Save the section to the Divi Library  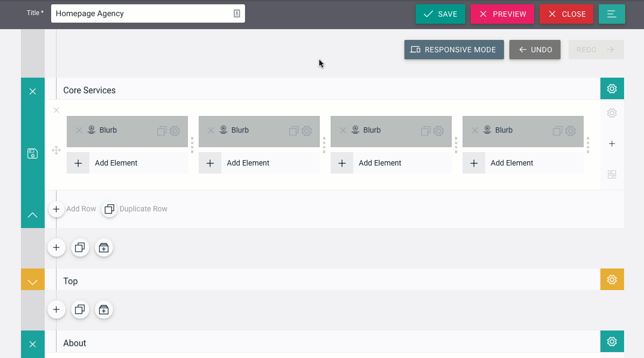coord(32,153)
